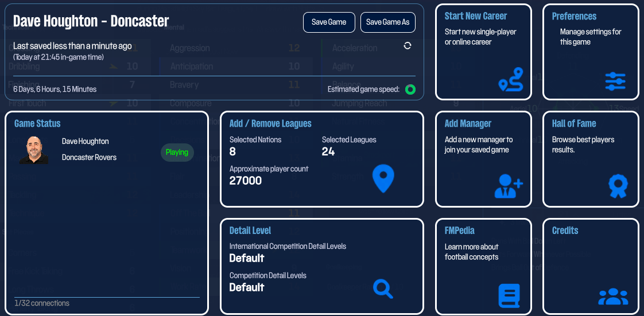This screenshot has height=316, width=644.
Task: Click the Selected Leagues value 24
Action: [x=328, y=152]
